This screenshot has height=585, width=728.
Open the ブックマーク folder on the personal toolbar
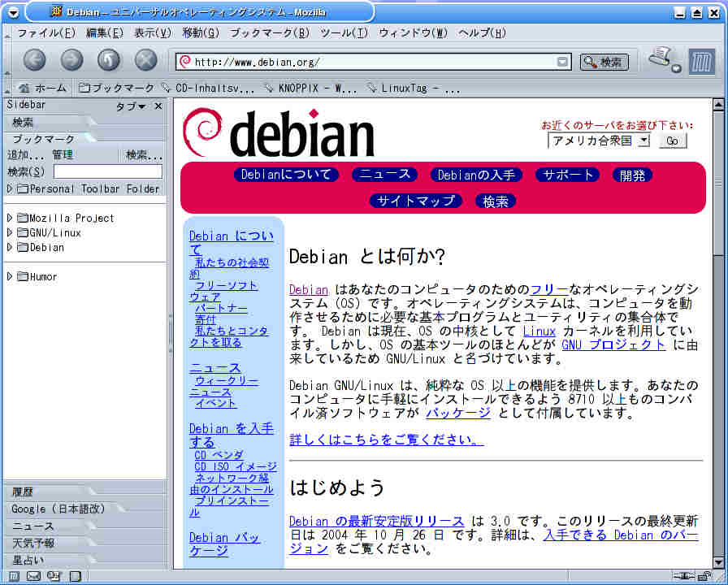coord(116,88)
